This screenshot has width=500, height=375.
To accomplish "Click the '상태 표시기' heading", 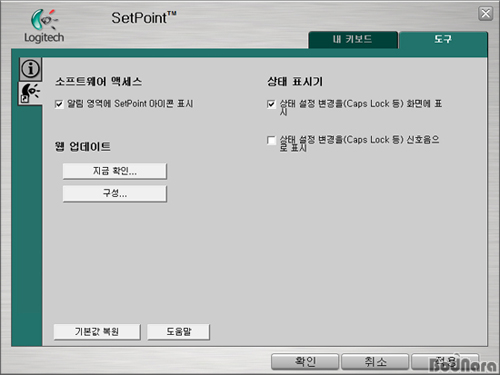I will point(295,81).
